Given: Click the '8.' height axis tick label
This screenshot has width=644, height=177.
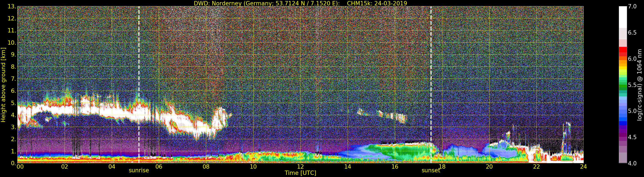Looking at the screenshot, I should [14, 67].
